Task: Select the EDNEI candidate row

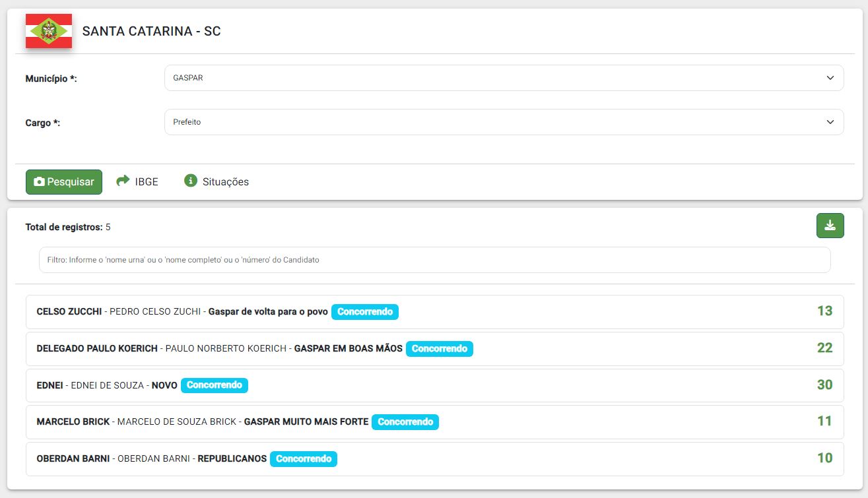Action: click(434, 385)
